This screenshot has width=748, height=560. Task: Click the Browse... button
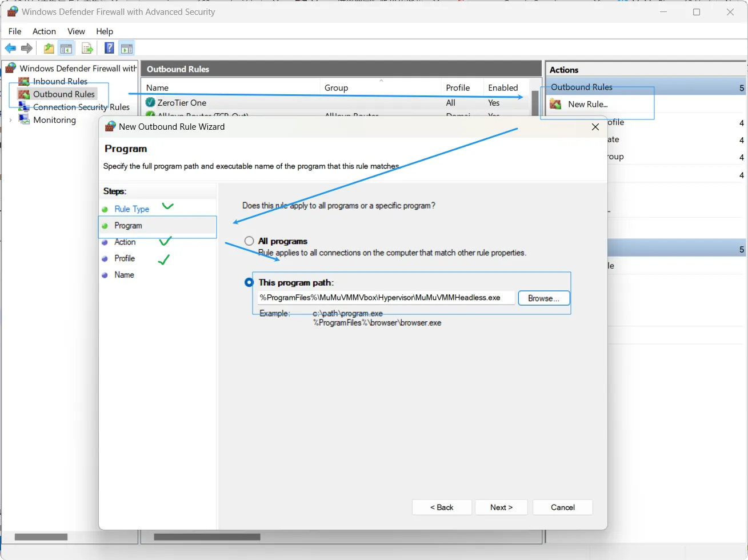coord(543,298)
